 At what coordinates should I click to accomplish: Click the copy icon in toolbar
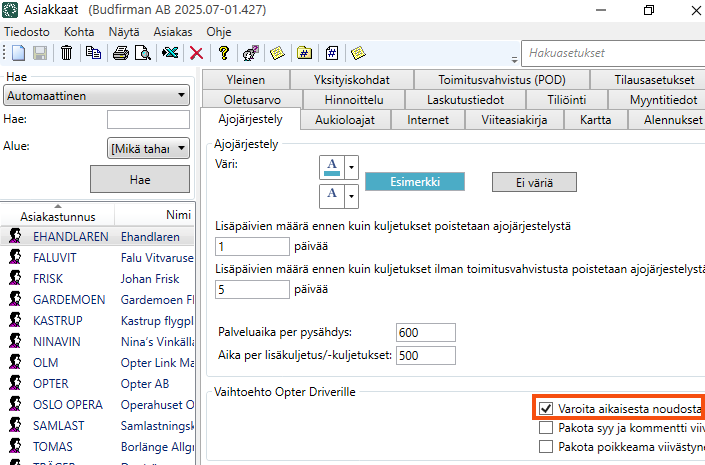tap(93, 53)
